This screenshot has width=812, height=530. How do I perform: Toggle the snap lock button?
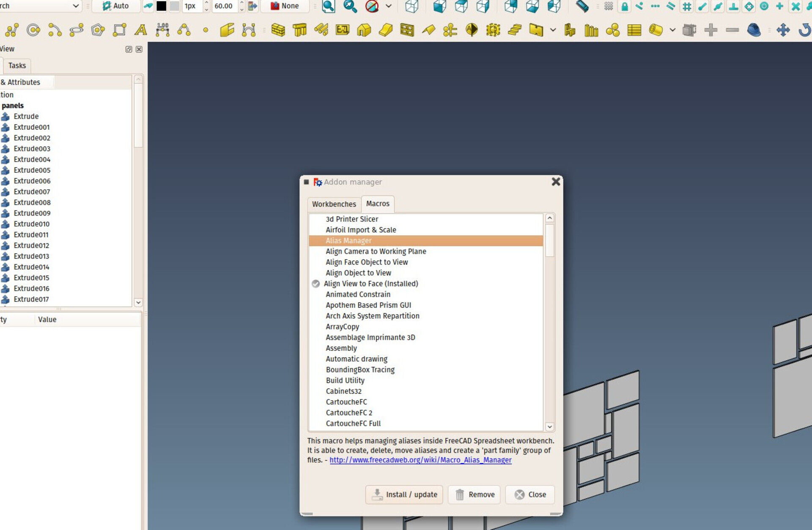point(624,6)
